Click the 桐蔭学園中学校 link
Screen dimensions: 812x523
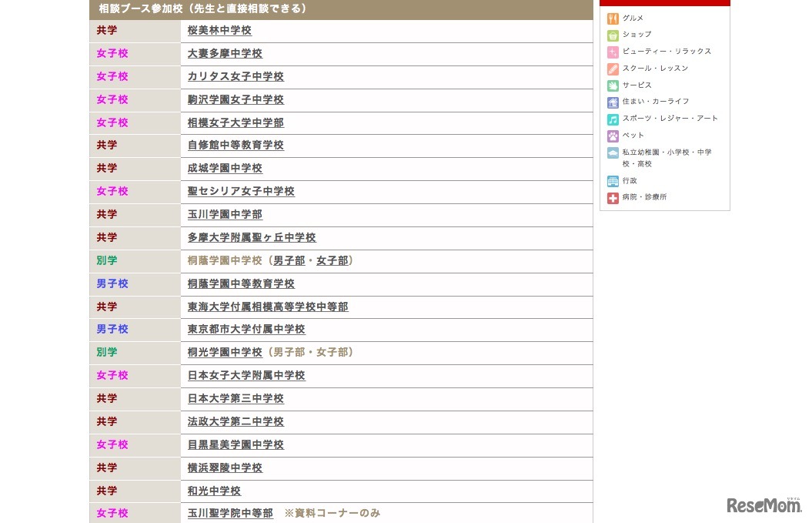[x=224, y=260]
